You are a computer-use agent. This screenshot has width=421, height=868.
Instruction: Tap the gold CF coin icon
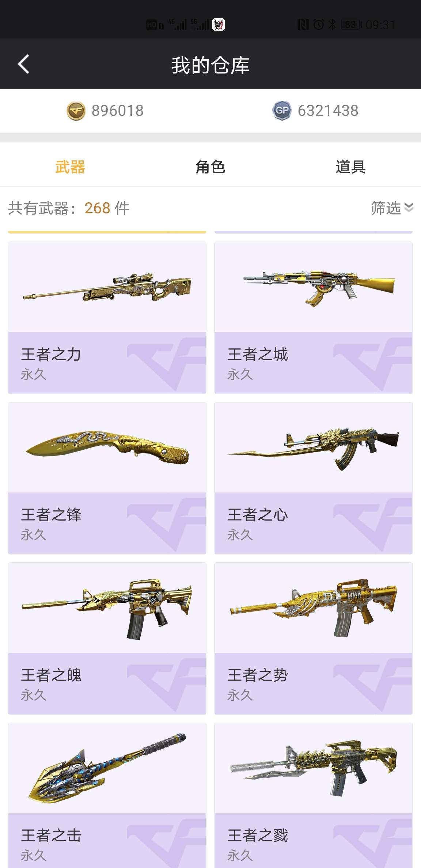[76, 111]
